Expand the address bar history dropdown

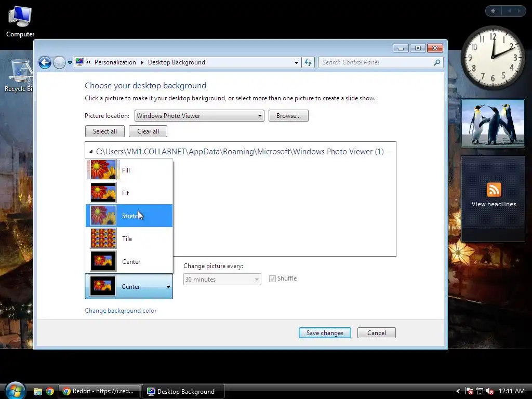coord(296,62)
